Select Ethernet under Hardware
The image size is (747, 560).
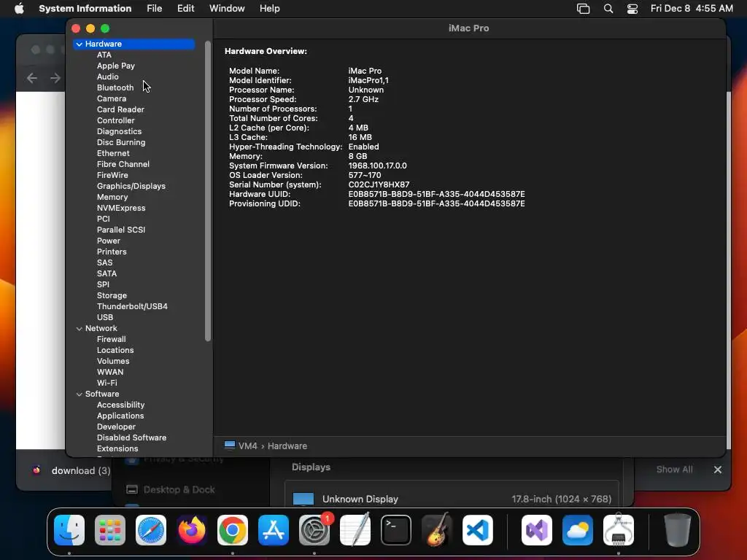coord(113,153)
